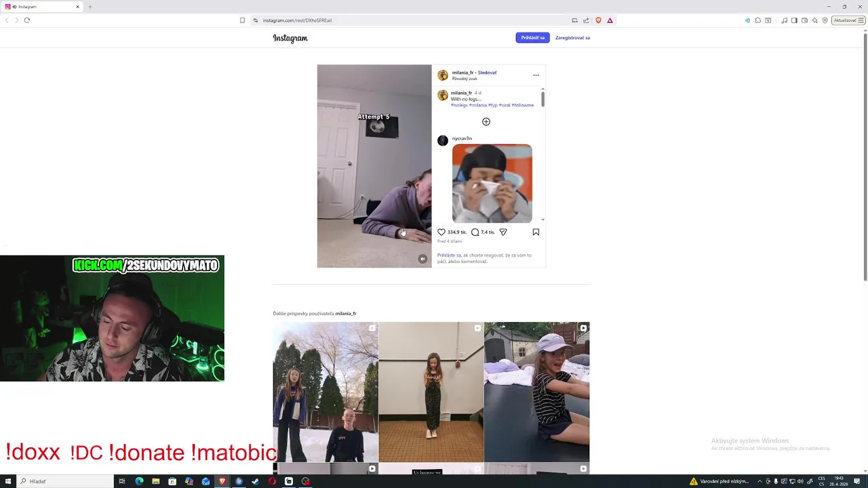
Task: Close the Instagram browser tab
Action: pos(77,7)
